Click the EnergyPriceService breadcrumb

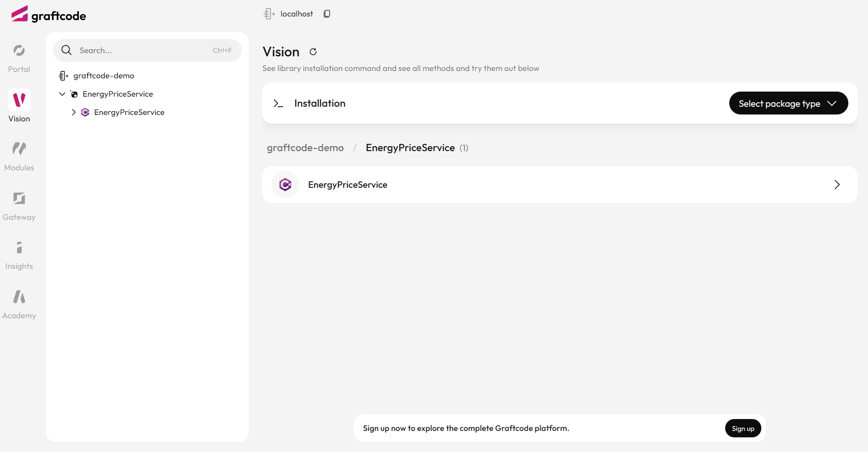point(410,148)
